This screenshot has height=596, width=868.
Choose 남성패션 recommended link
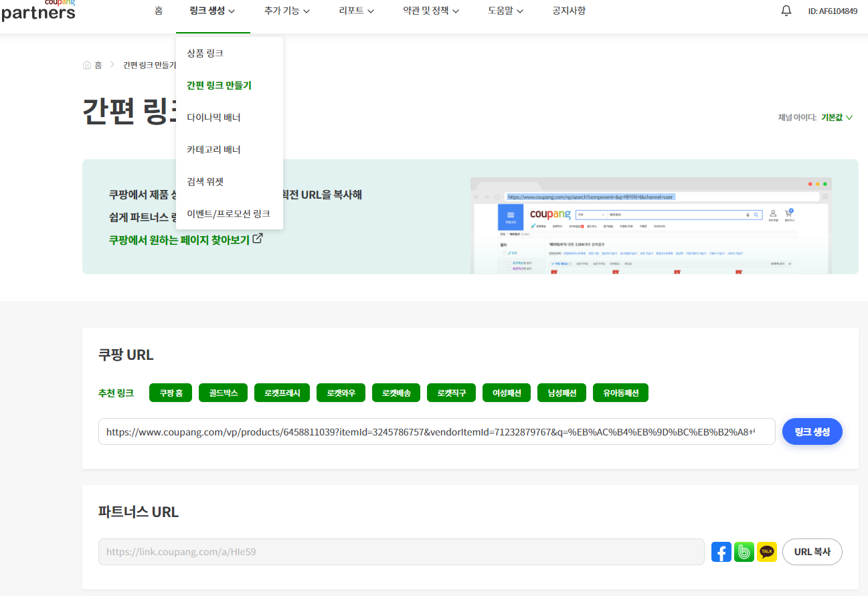pyautogui.click(x=561, y=393)
